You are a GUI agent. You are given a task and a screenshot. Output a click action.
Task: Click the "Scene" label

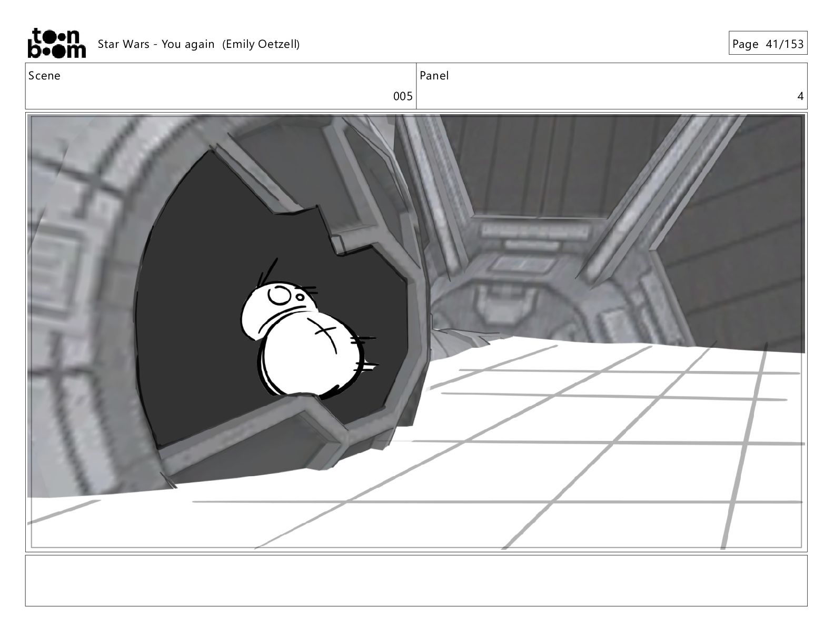tap(44, 76)
